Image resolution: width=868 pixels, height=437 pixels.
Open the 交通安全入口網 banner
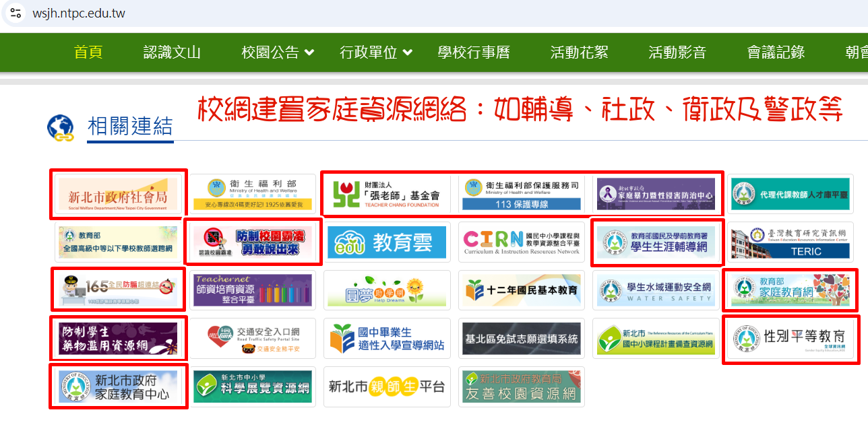pyautogui.click(x=252, y=339)
